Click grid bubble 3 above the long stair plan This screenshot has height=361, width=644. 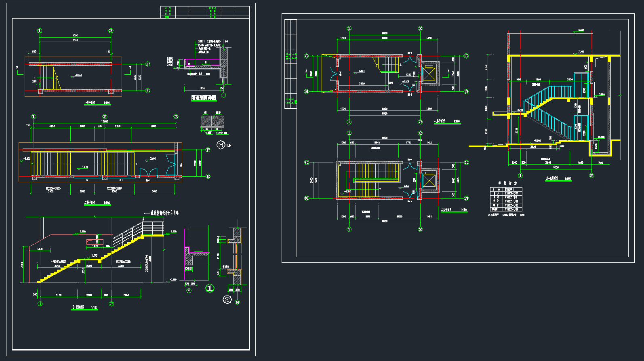click(x=176, y=116)
